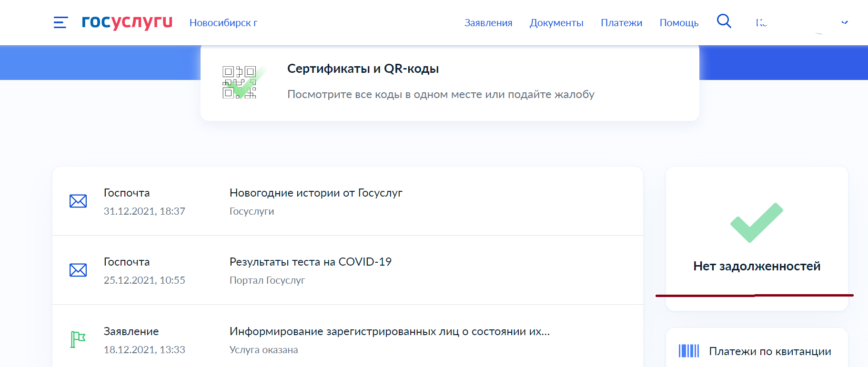The height and width of the screenshot is (367, 868).
Task: Click the green checkmark debt status icon
Action: [757, 223]
